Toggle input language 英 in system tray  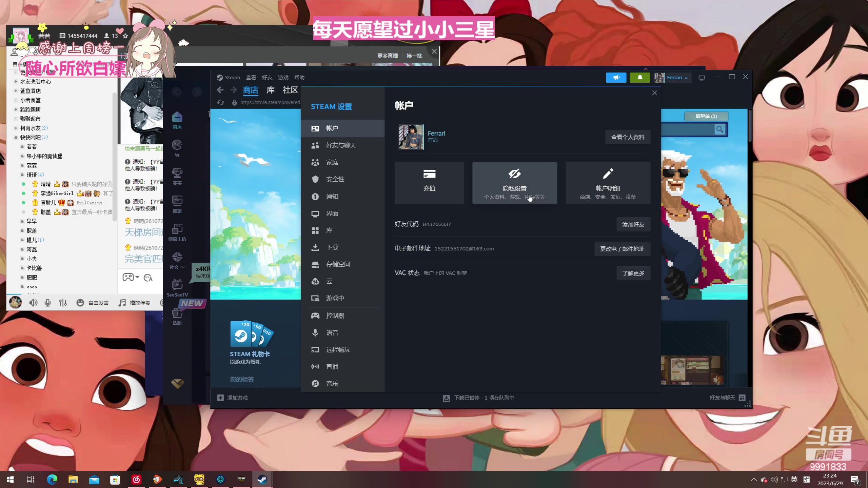pos(794,479)
